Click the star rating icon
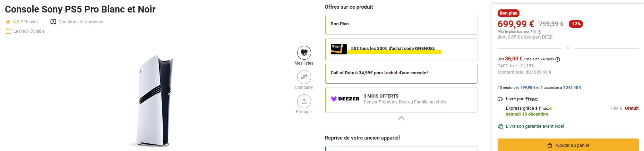This screenshot has width=644, height=151. (x=8, y=22)
